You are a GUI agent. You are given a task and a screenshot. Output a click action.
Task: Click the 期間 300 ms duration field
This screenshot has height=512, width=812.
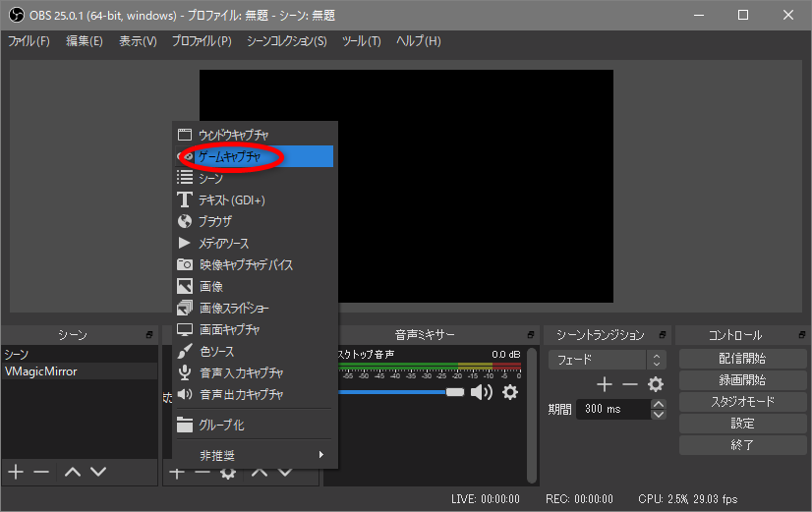613,409
